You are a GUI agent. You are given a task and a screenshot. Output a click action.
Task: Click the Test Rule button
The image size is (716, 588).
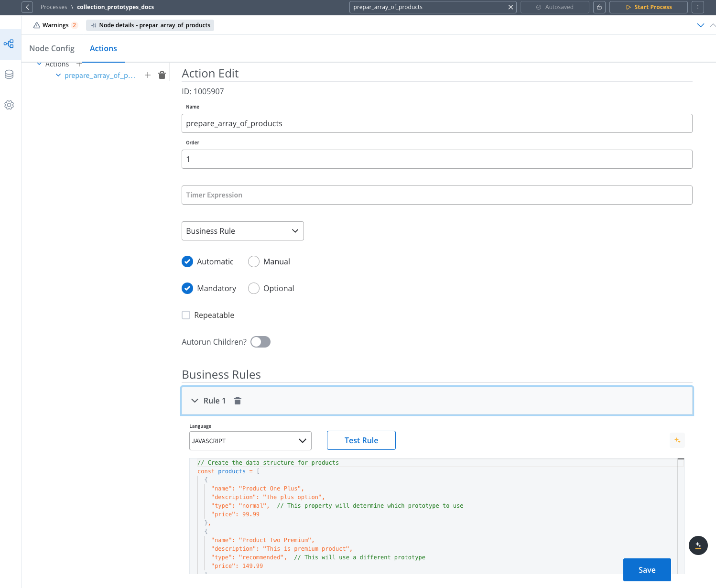point(361,440)
